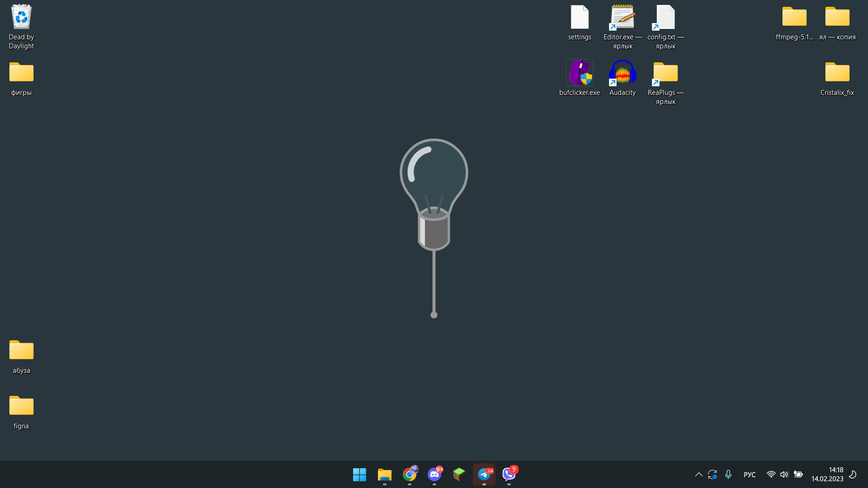Open the clock and date flyout

point(827,474)
